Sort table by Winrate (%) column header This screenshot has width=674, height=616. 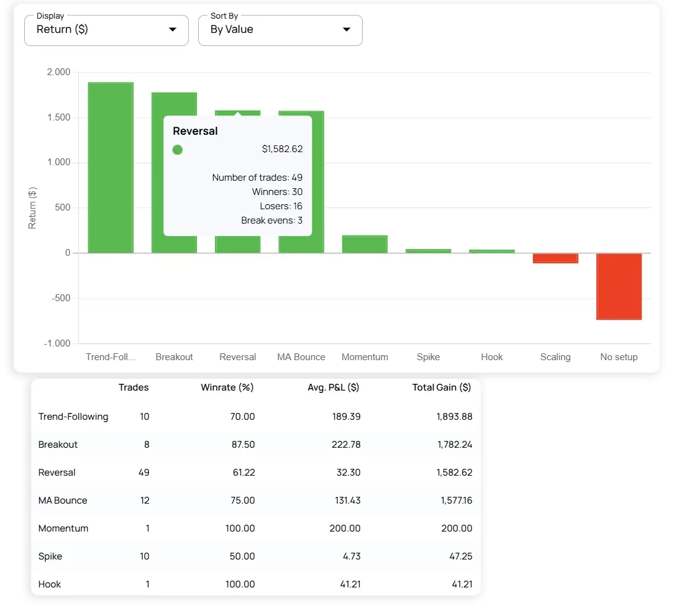(x=227, y=387)
